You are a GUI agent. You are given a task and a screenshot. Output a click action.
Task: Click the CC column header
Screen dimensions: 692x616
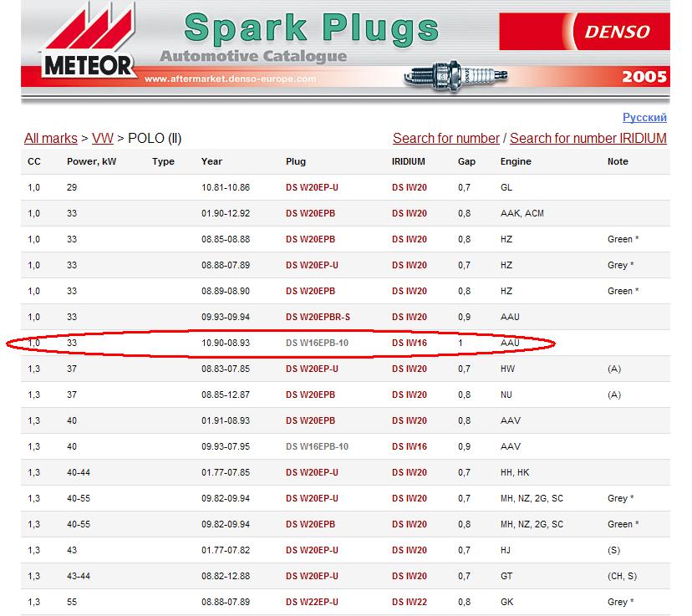point(34,161)
